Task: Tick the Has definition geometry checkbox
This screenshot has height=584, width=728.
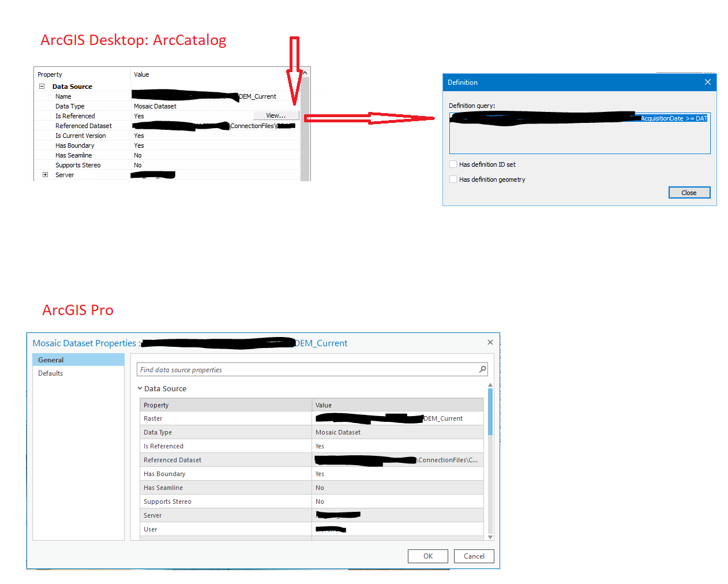Action: pos(453,179)
